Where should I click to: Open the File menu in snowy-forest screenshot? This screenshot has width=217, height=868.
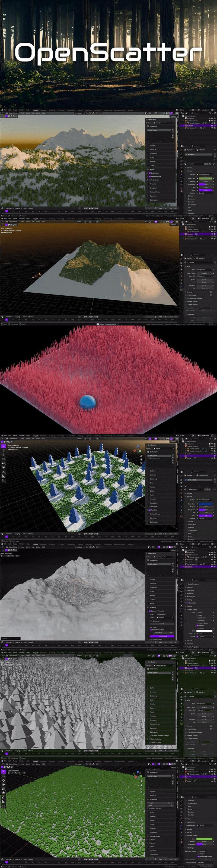point(5,110)
